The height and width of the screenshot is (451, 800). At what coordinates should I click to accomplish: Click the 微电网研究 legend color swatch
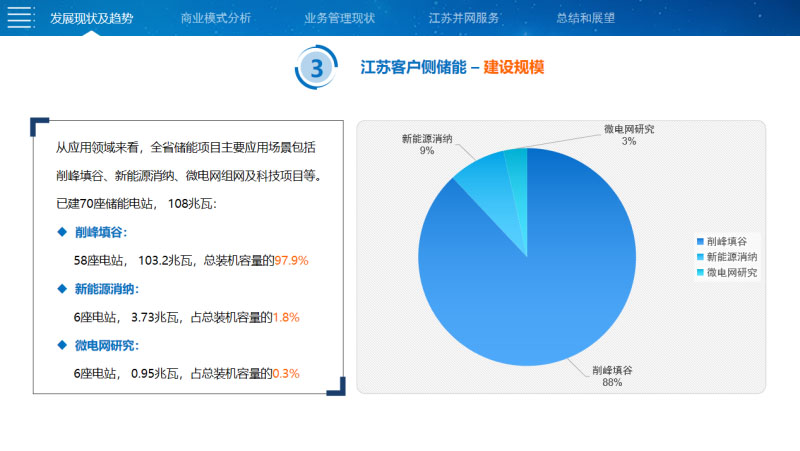pyautogui.click(x=700, y=272)
